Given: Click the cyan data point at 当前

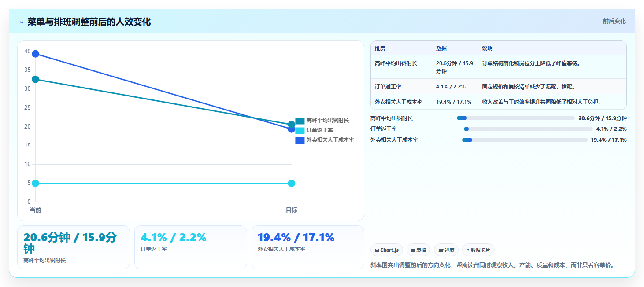Looking at the screenshot, I should pos(36,183).
